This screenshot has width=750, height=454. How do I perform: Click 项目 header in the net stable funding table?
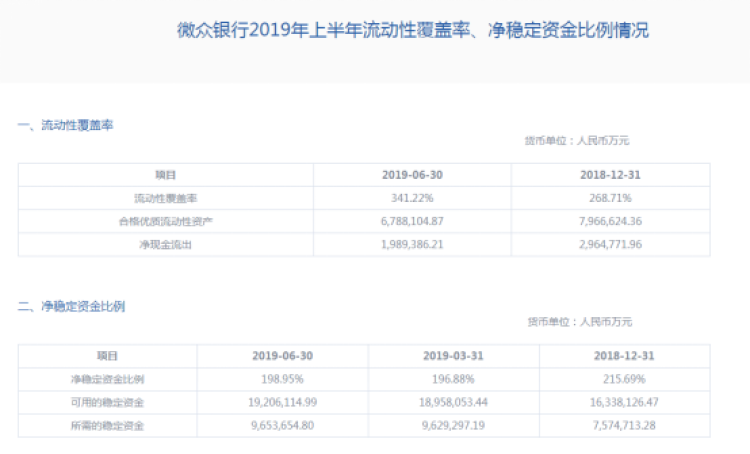[107, 356]
